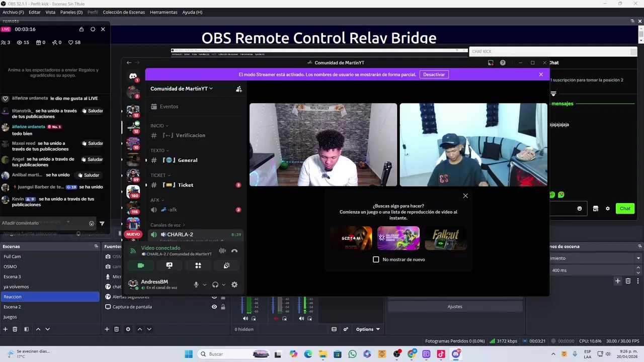
Task: Check 'No mostrar de nuevo' checkbox
Action: [x=376, y=259]
